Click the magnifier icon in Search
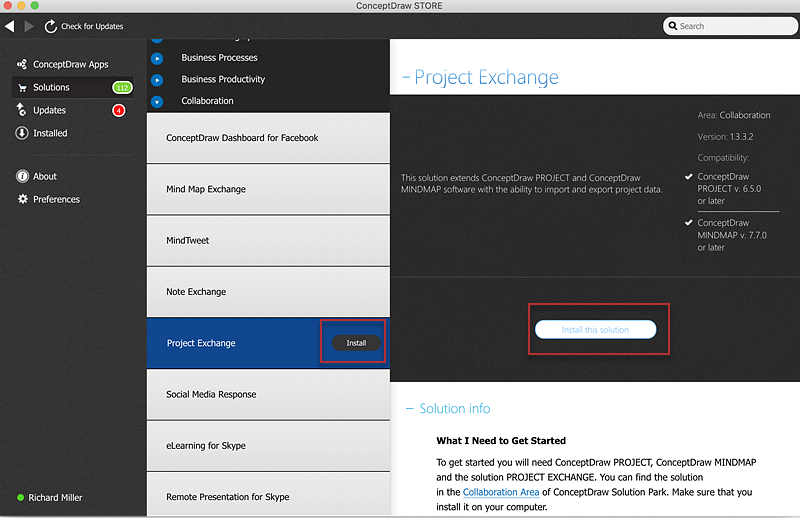This screenshot has width=800, height=518. point(673,26)
